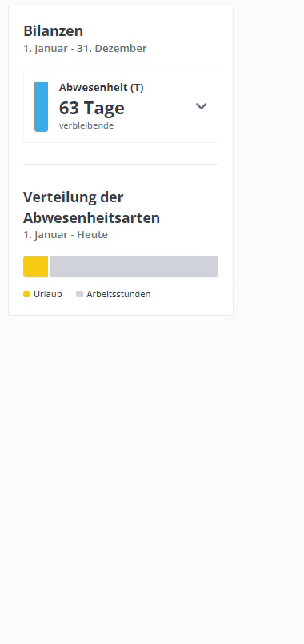Click the Tage unit next to 63
Screen dimensions: 304x644
[104, 108]
